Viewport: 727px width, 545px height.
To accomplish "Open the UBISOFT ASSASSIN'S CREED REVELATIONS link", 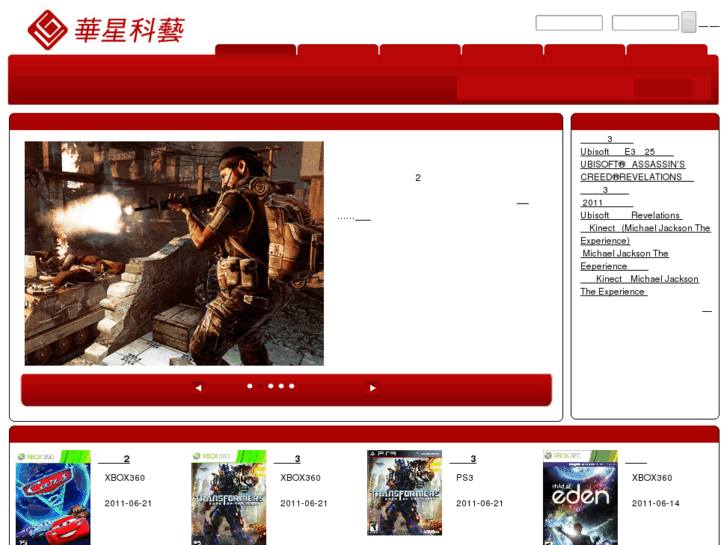I will click(x=637, y=171).
